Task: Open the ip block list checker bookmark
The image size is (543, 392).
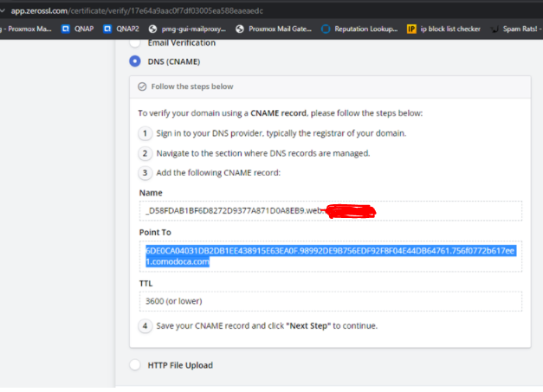Action: [443, 29]
